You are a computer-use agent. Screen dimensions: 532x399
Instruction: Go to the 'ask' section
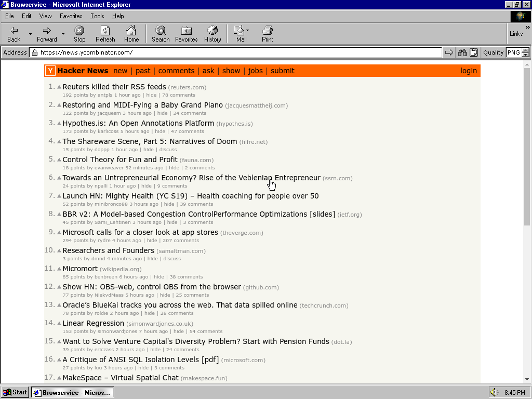tap(208, 71)
